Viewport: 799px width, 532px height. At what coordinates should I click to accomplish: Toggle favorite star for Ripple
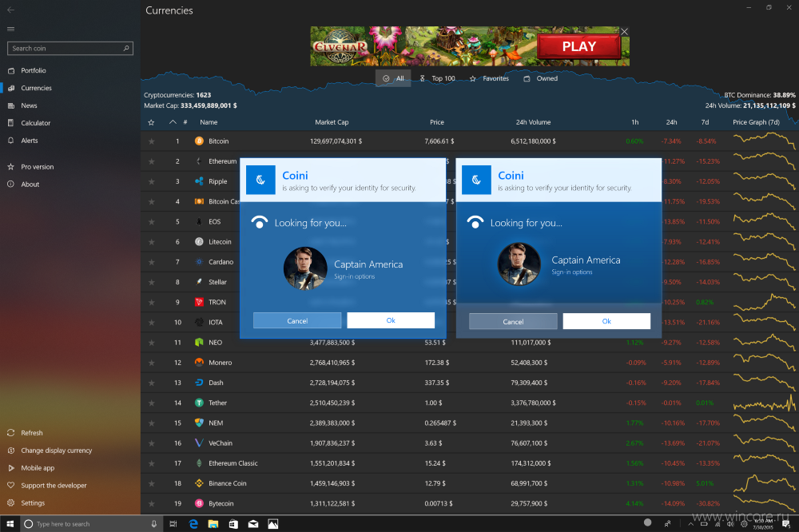(x=151, y=181)
